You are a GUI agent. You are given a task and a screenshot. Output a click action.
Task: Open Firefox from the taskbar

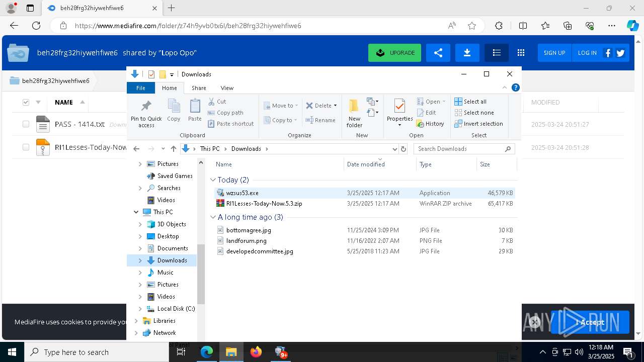pos(256,352)
